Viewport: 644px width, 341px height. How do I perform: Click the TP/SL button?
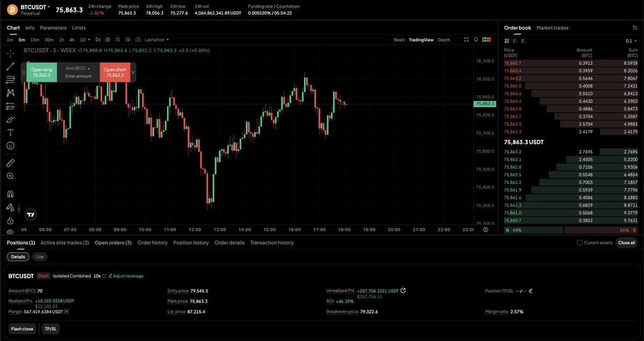[x=51, y=329]
